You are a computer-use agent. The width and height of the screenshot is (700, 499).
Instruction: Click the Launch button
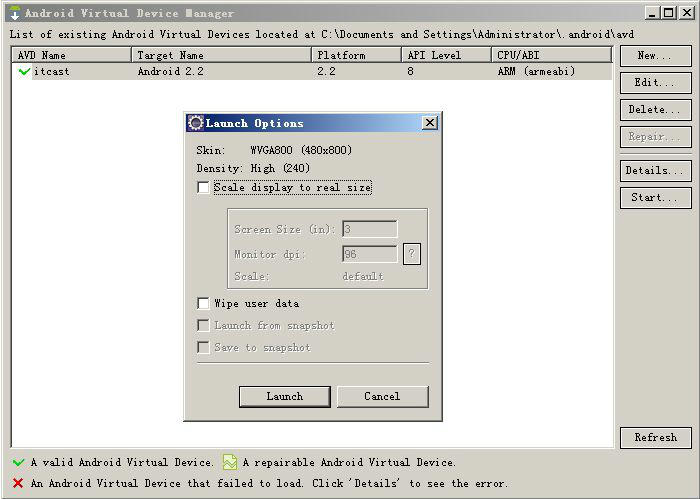tap(285, 397)
